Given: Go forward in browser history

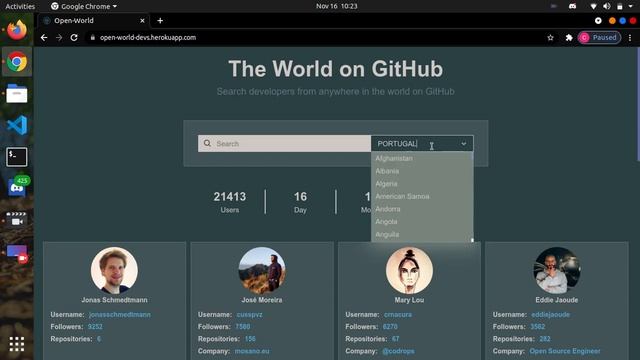Looking at the screenshot, I should pyautogui.click(x=59, y=38).
